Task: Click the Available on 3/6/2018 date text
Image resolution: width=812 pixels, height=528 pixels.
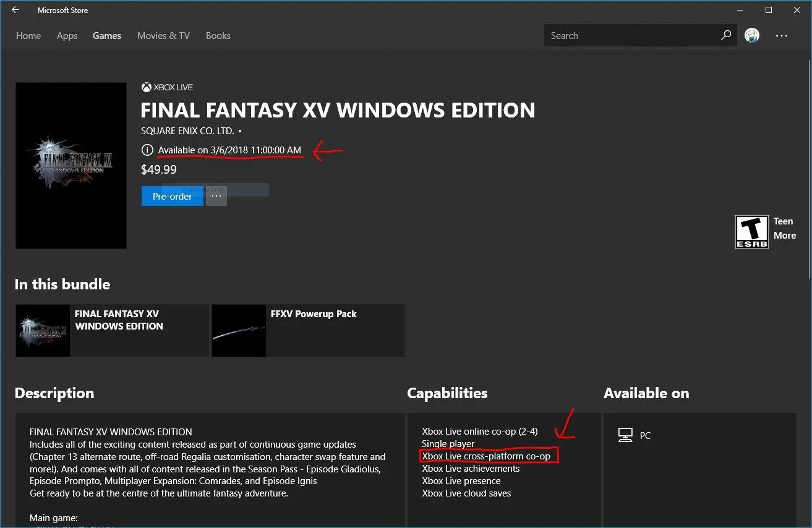Action: [230, 150]
